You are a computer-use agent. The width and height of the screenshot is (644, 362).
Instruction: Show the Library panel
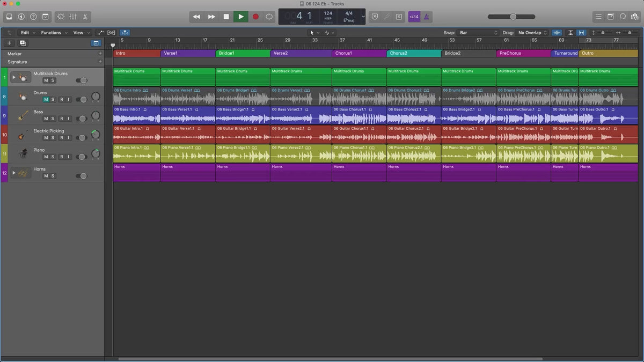pos(9,17)
